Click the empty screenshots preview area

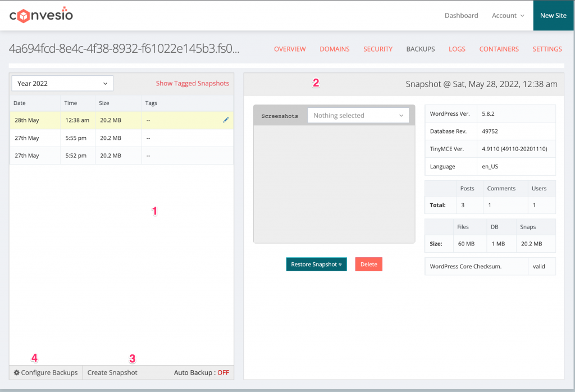334,184
